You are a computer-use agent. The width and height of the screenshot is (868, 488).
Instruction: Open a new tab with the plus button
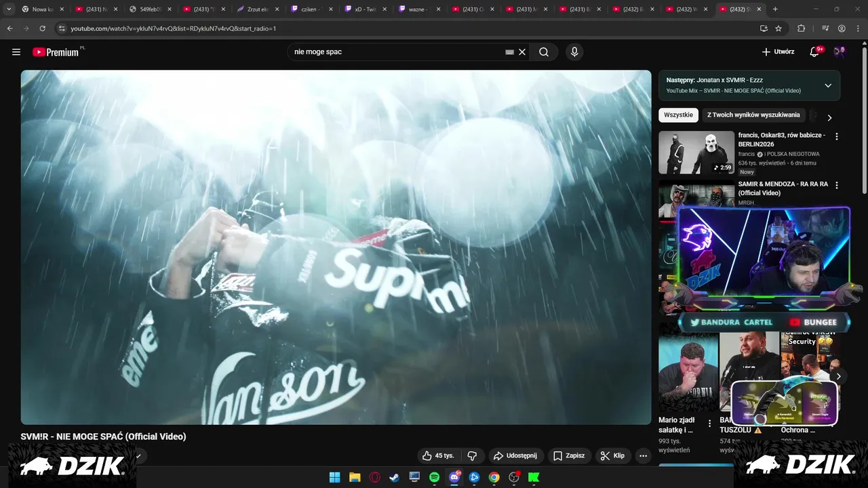[x=775, y=9]
